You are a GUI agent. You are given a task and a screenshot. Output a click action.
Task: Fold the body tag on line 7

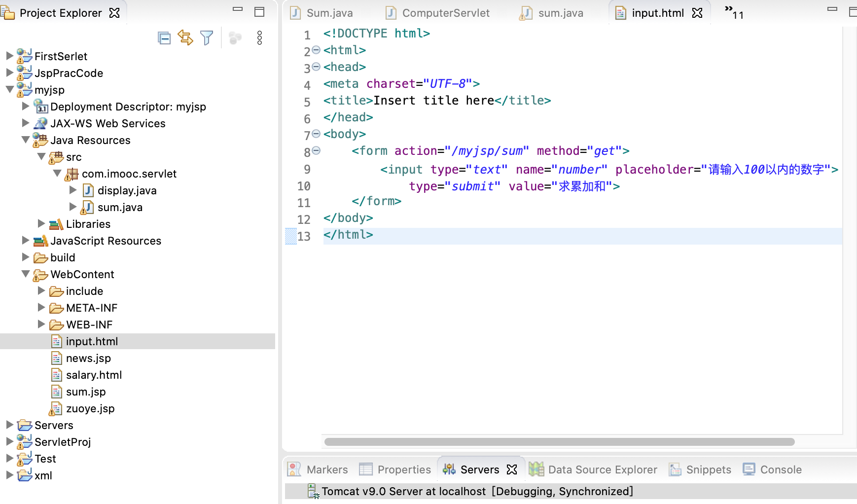pyautogui.click(x=317, y=134)
